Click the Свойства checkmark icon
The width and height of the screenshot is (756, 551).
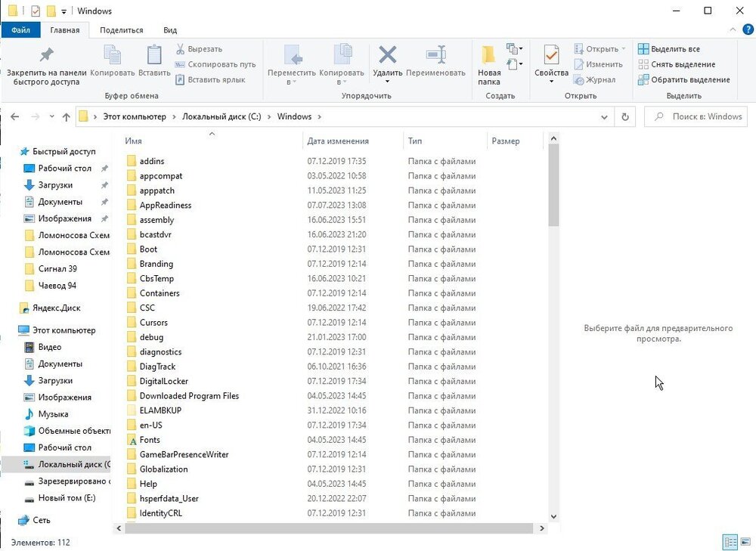tap(552, 54)
